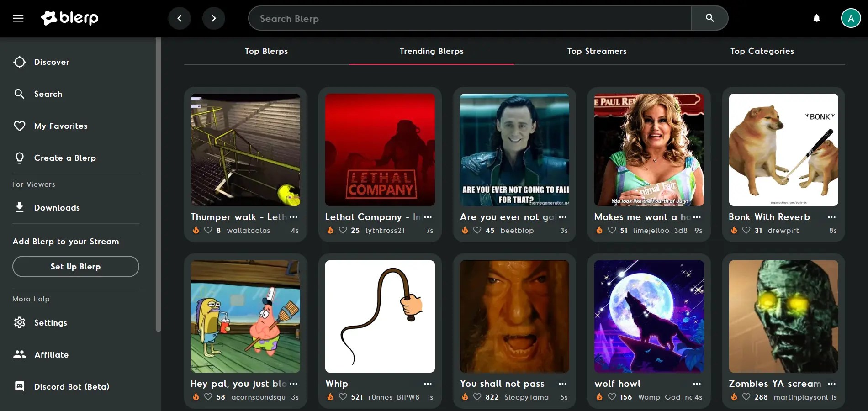Click the Affiliate people icon
This screenshot has height=411, width=868.
coord(20,354)
